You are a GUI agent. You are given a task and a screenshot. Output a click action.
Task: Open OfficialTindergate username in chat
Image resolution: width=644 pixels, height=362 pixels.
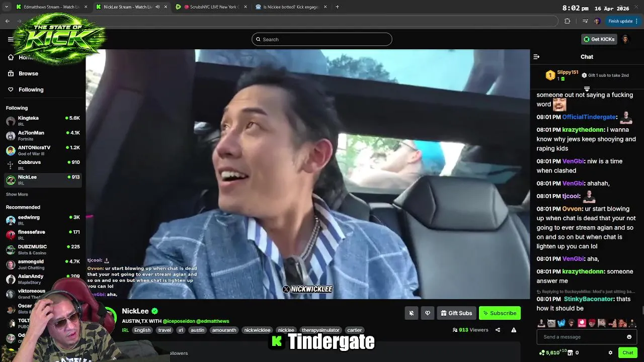click(589, 117)
